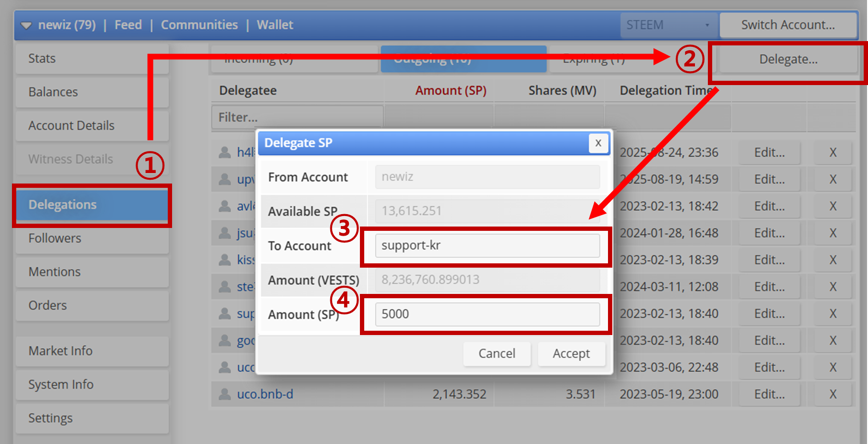868x444 pixels.
Task: Open the Account Details section
Action: point(92,125)
